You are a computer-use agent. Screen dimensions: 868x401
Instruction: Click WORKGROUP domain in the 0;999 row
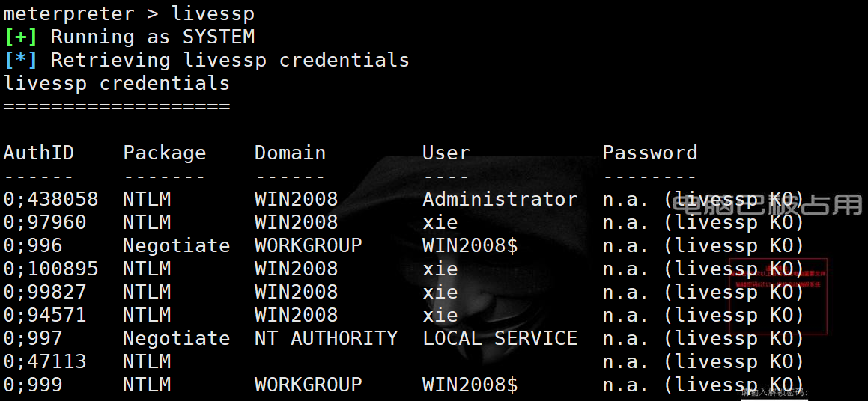click(309, 385)
